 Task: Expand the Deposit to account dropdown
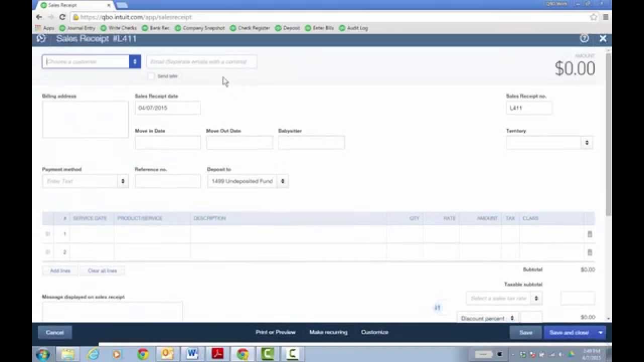282,181
